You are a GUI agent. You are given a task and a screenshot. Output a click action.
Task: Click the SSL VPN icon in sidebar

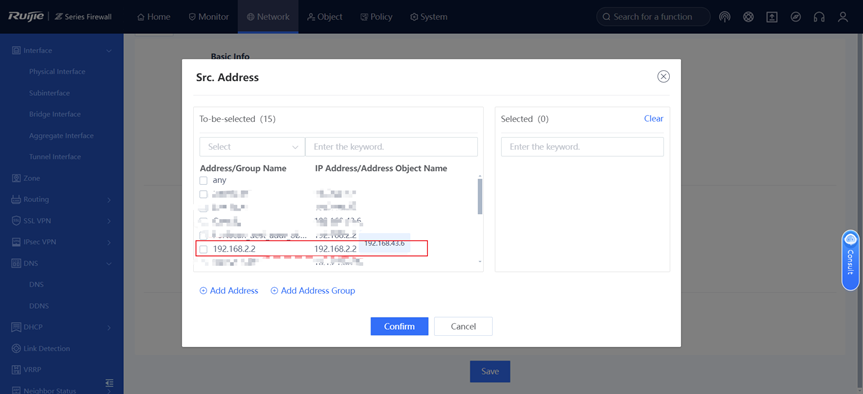(x=16, y=221)
